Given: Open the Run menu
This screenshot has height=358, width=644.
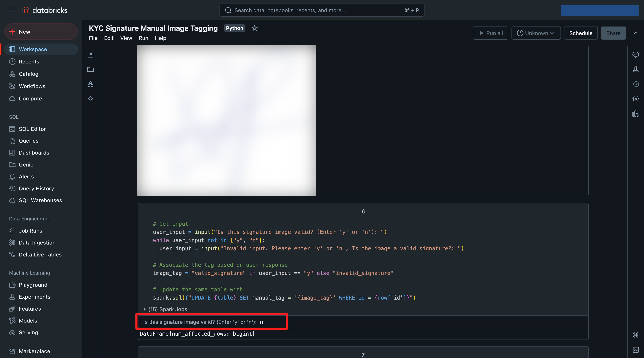Looking at the screenshot, I should [x=143, y=38].
